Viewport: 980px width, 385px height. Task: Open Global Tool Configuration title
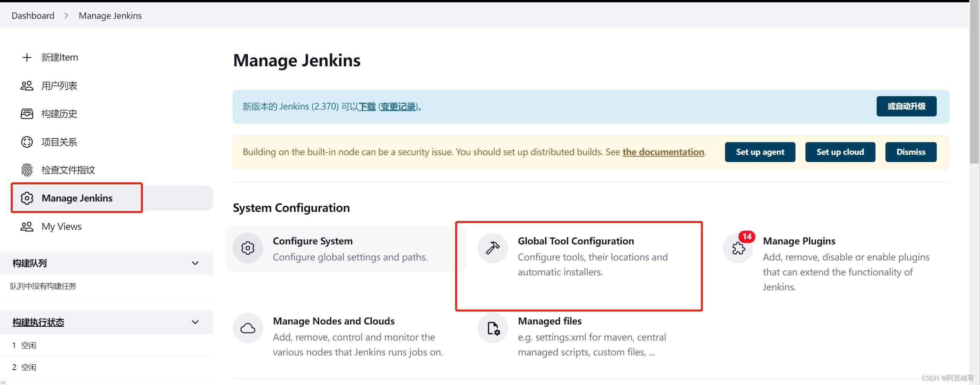point(576,241)
